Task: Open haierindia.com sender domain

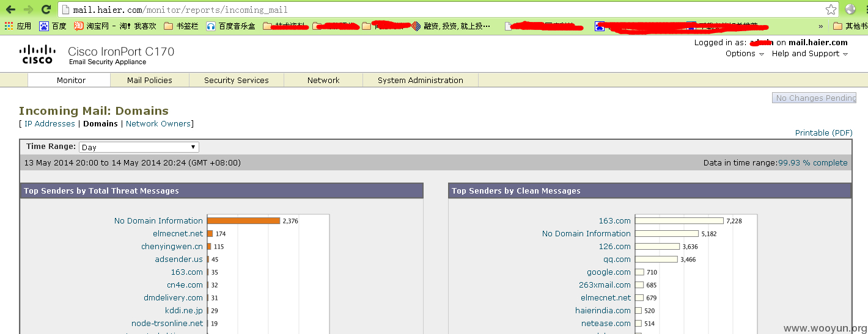Action: coord(603,310)
